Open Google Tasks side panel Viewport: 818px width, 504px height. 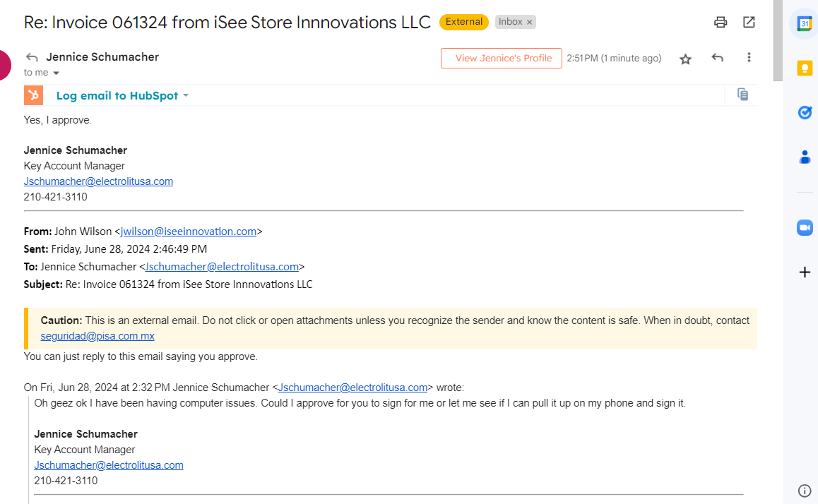(804, 112)
